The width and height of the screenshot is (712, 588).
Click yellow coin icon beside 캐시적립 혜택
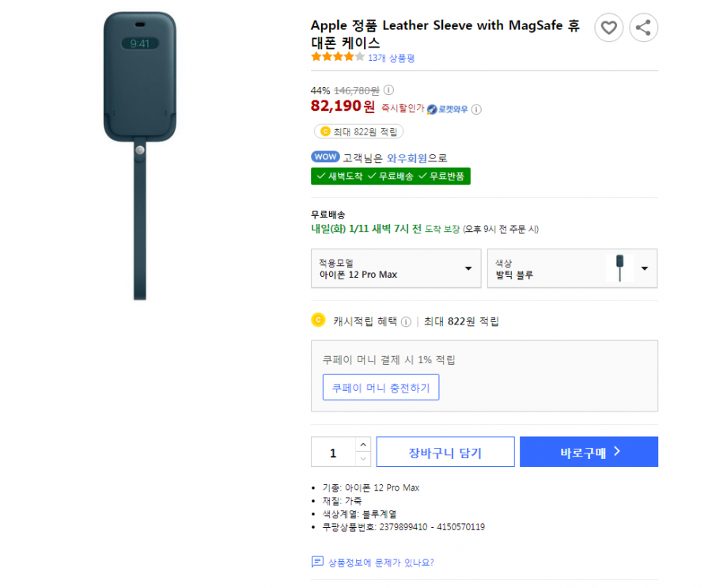click(318, 321)
